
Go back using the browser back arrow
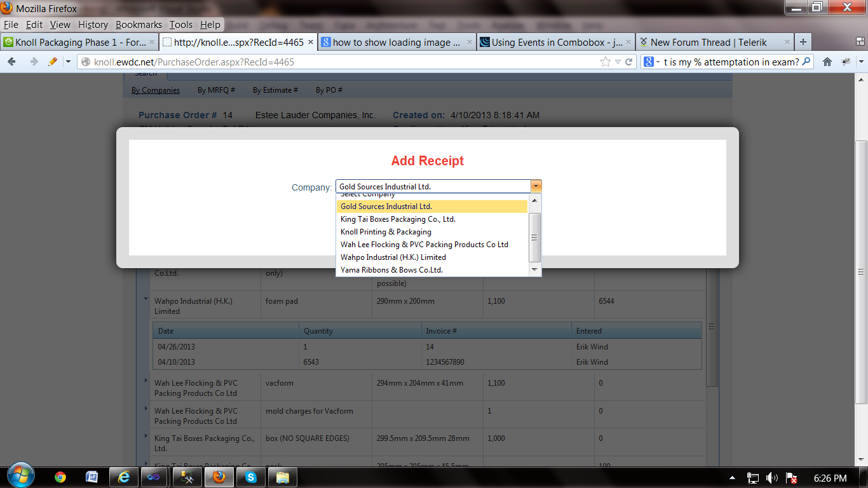point(11,62)
